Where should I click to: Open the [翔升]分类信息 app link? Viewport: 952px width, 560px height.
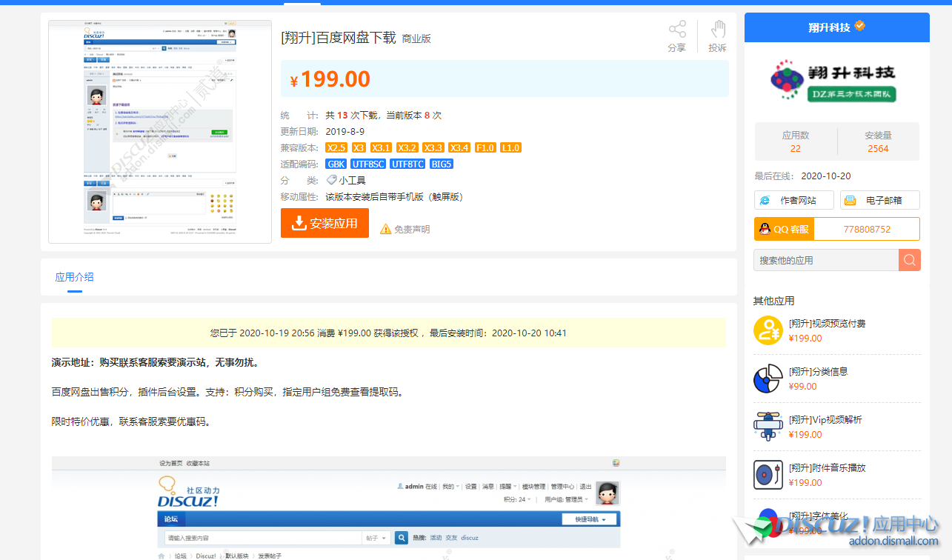coord(818,371)
